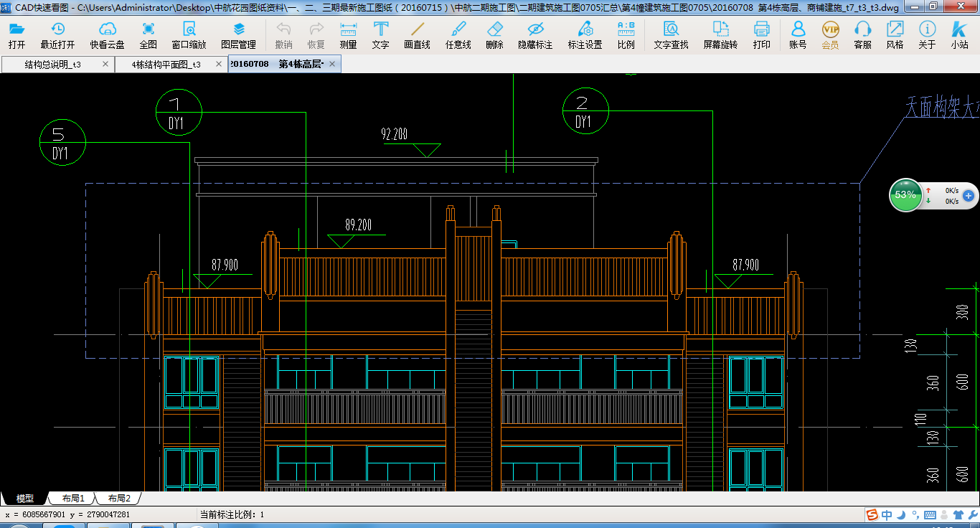Open the 快看云盘 cloud drive

point(107,34)
